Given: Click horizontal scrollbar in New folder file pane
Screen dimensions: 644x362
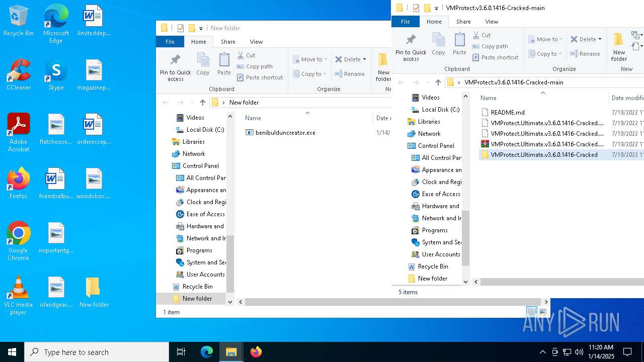Looking at the screenshot, I should (392, 302).
